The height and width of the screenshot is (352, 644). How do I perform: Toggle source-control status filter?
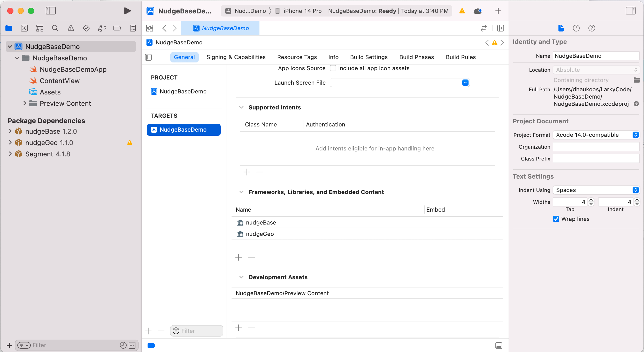[x=132, y=345]
